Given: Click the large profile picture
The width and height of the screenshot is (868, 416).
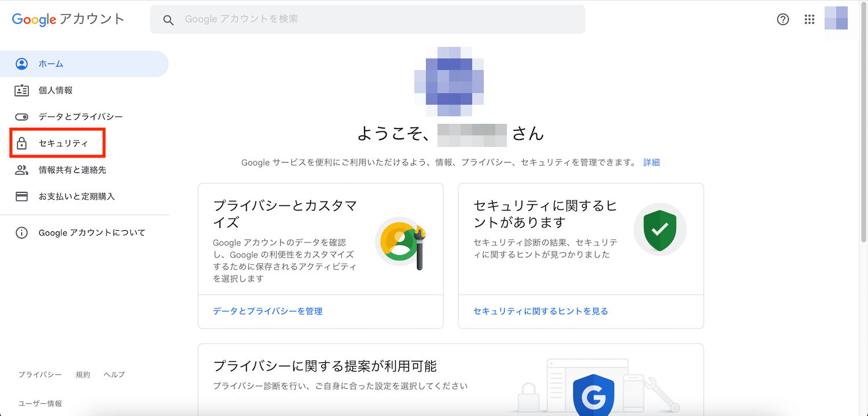Looking at the screenshot, I should point(449,82).
